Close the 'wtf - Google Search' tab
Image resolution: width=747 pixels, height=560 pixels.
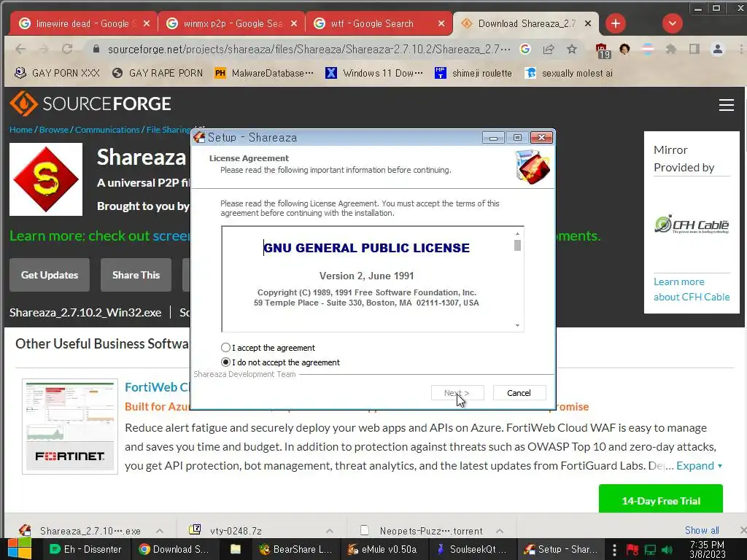(441, 23)
